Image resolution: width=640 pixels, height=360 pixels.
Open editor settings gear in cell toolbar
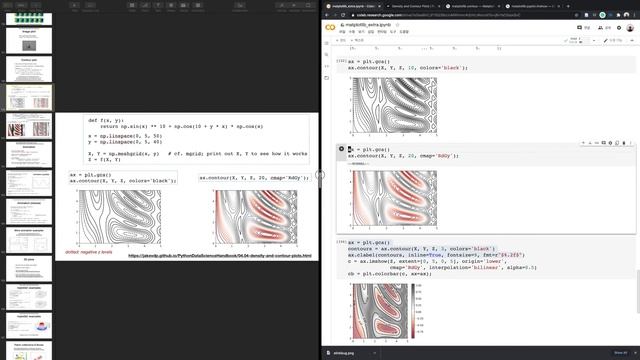(x=610, y=143)
